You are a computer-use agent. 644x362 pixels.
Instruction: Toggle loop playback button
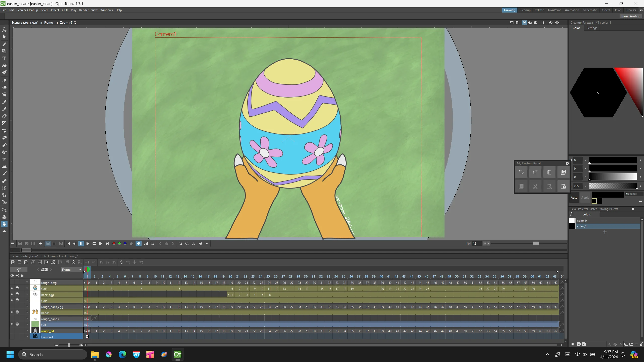94,244
